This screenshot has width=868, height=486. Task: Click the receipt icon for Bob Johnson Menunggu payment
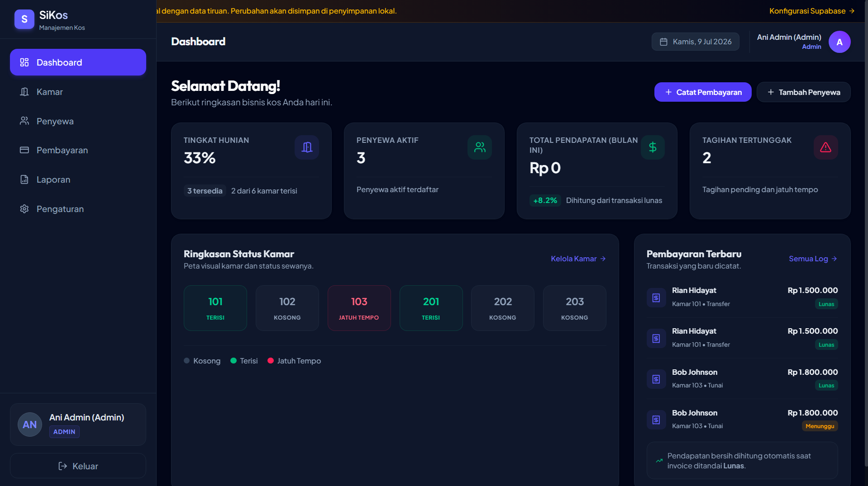tap(656, 420)
